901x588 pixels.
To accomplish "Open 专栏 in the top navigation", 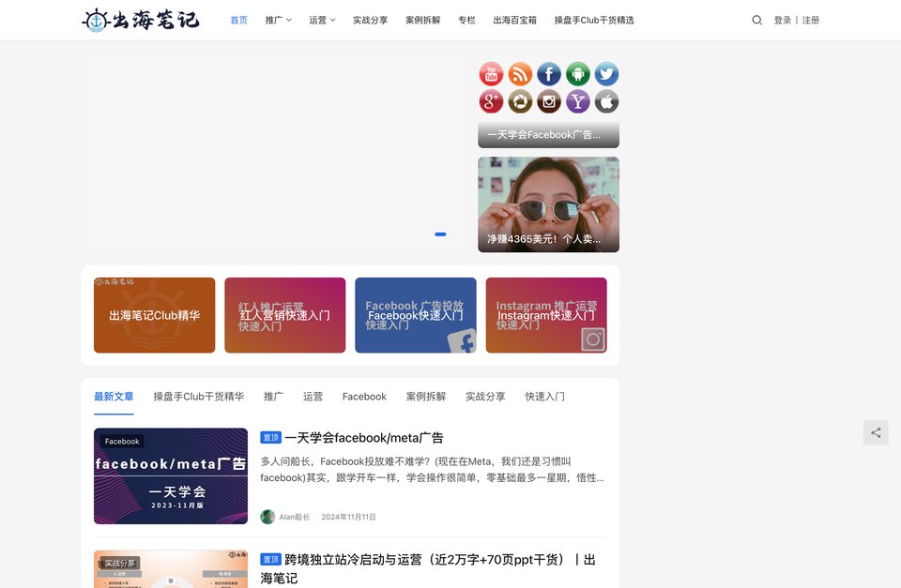I will 466,20.
